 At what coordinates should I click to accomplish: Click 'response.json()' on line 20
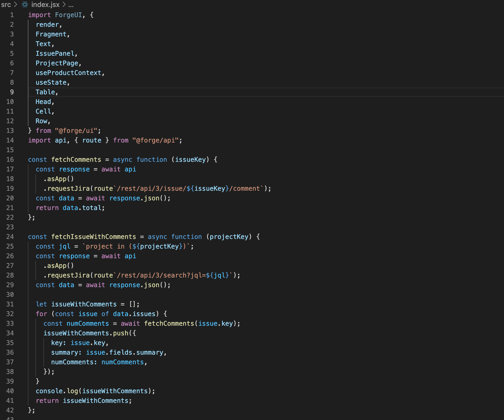point(138,198)
